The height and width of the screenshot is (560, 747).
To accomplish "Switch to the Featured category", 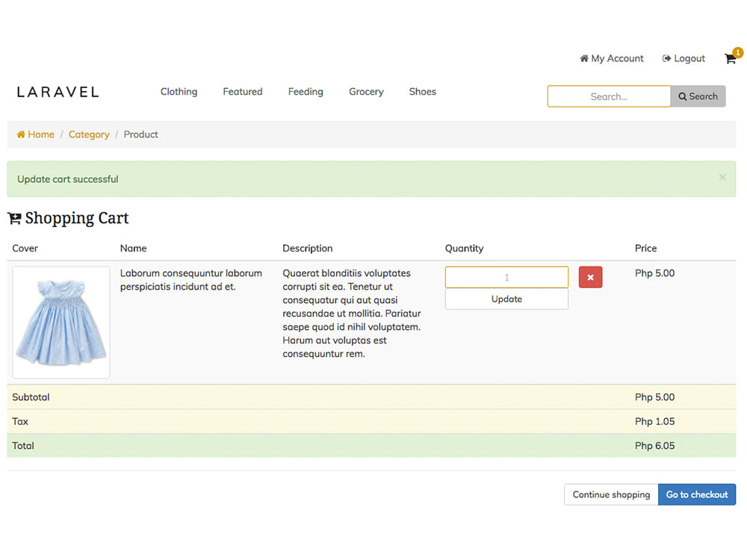I will pos(242,91).
